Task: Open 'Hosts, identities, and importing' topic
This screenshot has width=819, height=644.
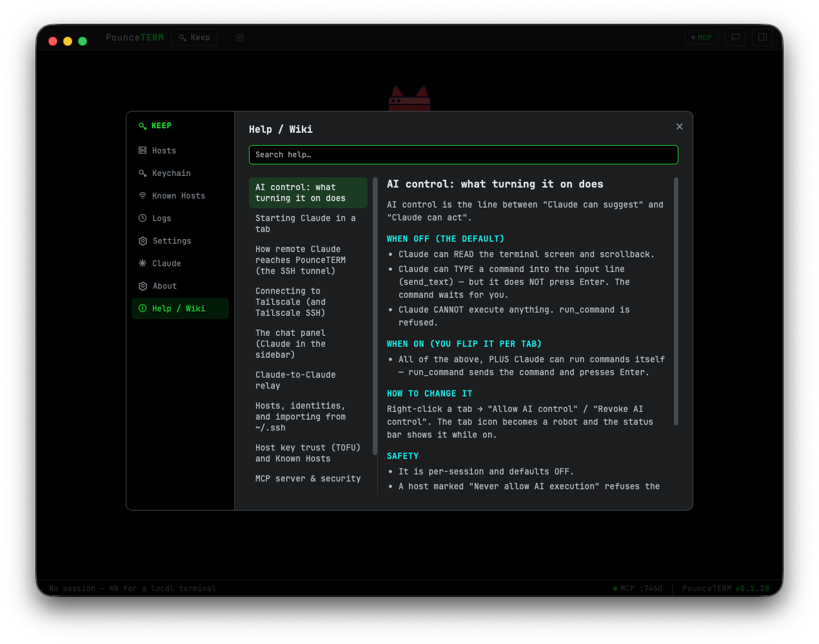Action: [x=308, y=416]
